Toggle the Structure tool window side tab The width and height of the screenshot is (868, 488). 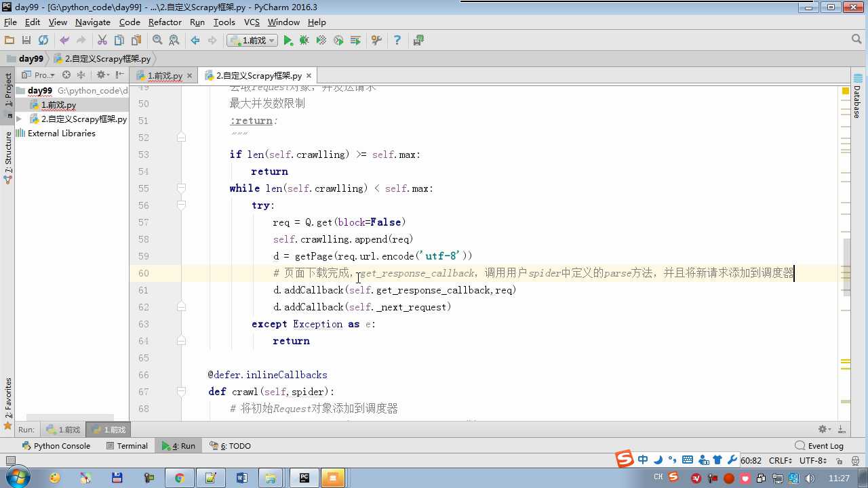[x=8, y=157]
